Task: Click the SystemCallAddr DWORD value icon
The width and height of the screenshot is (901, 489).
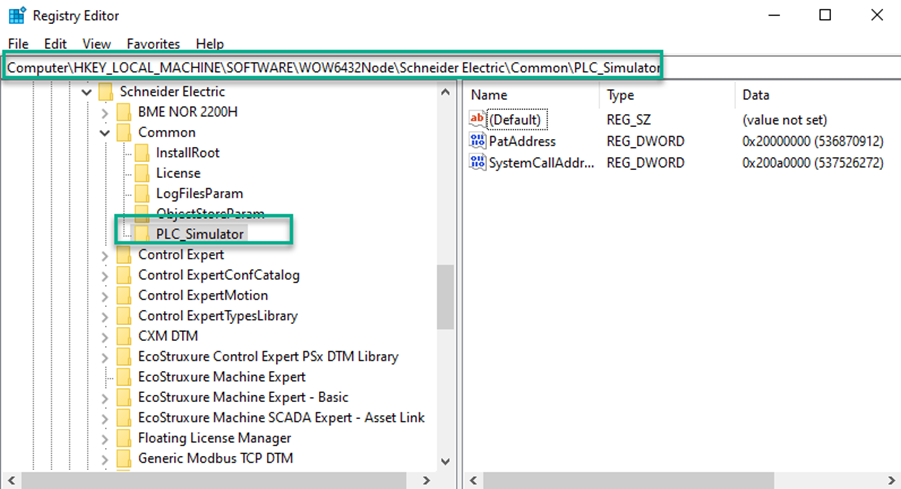Action: pyautogui.click(x=478, y=162)
